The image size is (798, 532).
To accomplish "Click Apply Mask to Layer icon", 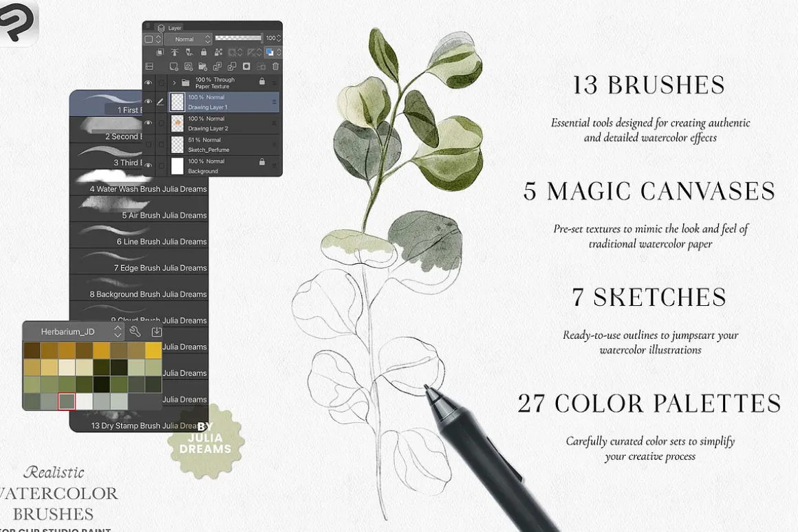I will 261,66.
